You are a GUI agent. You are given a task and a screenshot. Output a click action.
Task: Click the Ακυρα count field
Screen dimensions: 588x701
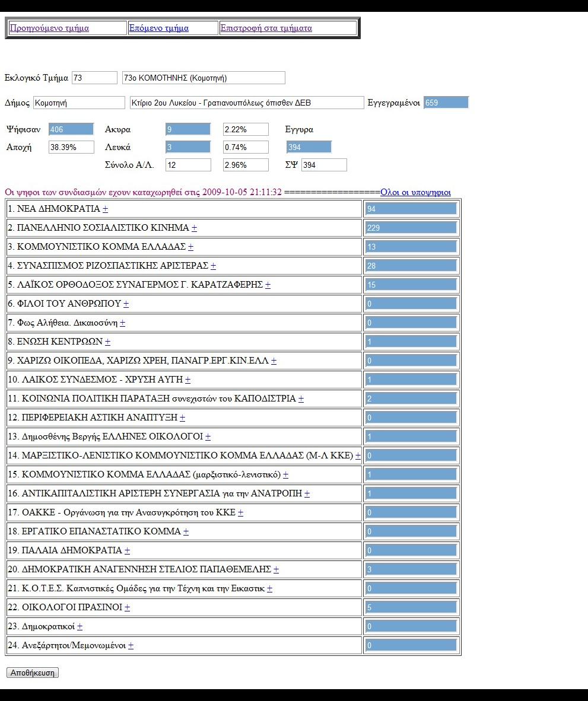click(188, 130)
